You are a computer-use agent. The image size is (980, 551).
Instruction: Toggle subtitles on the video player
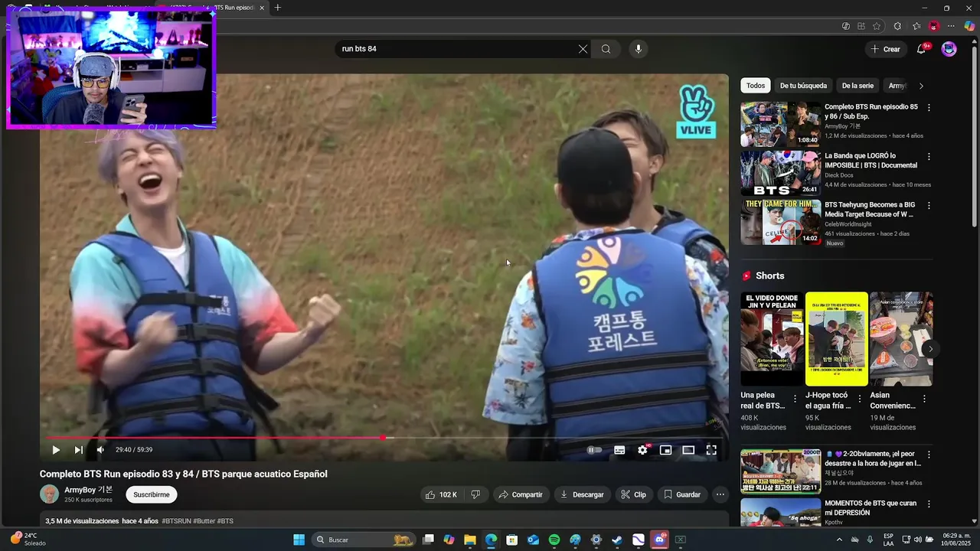[x=619, y=450]
